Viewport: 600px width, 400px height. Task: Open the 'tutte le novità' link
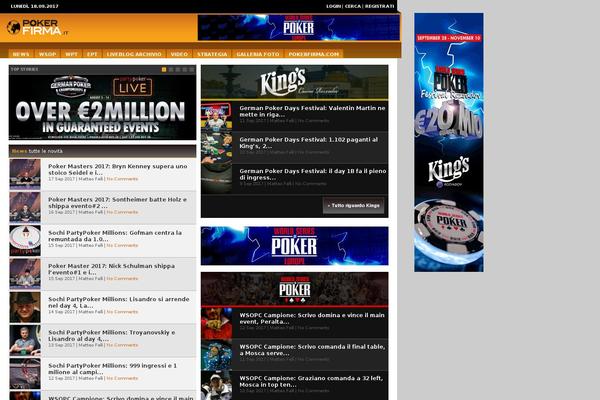[46, 151]
